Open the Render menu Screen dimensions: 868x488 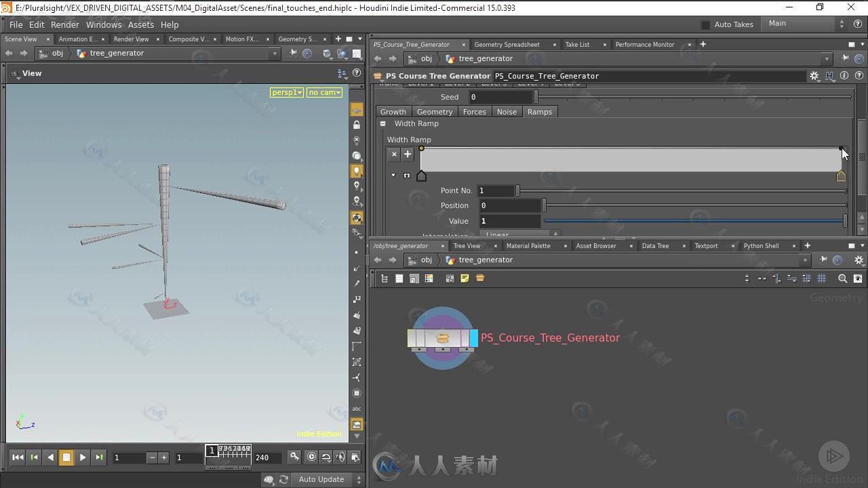point(65,24)
